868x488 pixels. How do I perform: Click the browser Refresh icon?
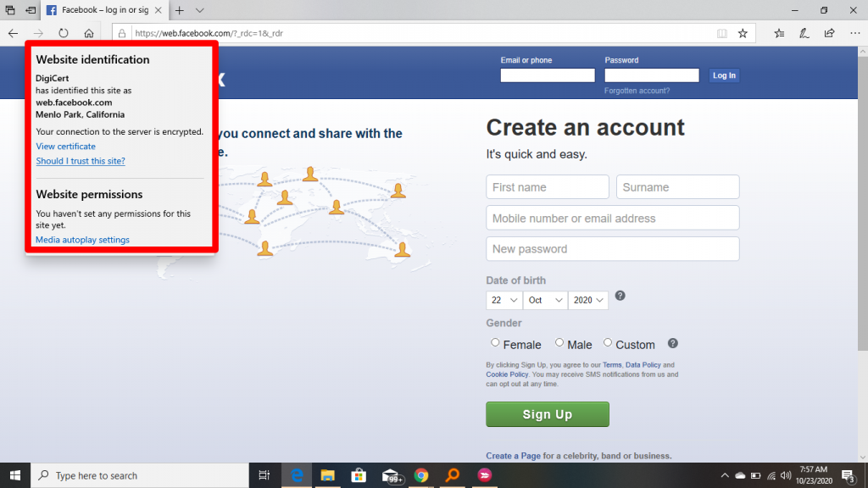click(64, 34)
